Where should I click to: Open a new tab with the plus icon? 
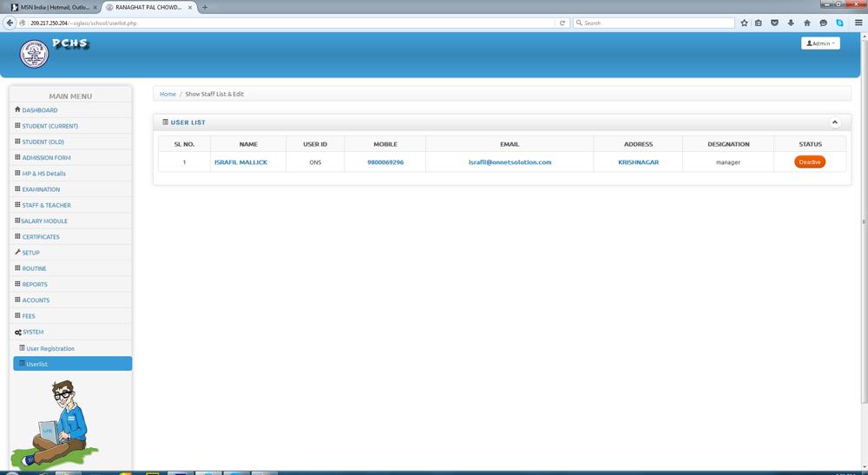[205, 7]
